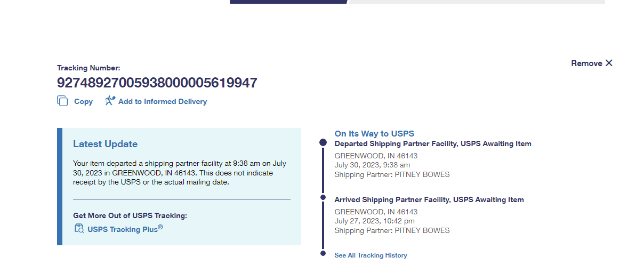The width and height of the screenshot is (644, 273).
Task: Click the Copy text label
Action: click(83, 101)
